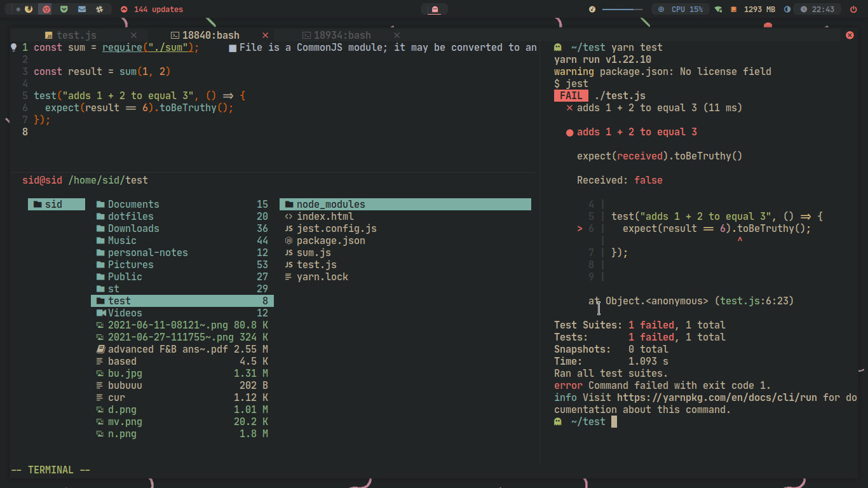The height and width of the screenshot is (488, 868).
Task: Select the node_modules folder
Action: [405, 205]
